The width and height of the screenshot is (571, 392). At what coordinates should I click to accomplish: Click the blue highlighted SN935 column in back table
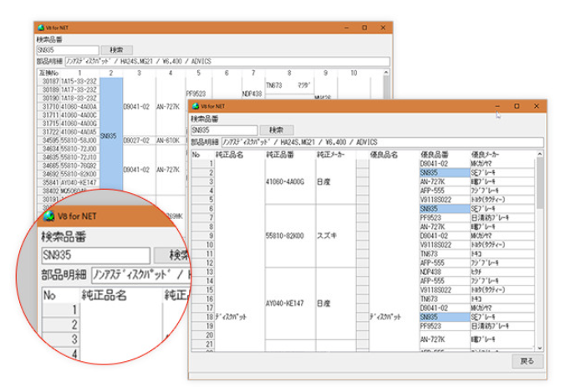pyautogui.click(x=110, y=134)
